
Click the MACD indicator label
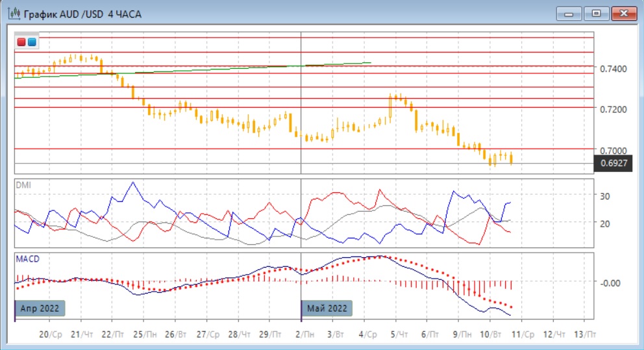[x=27, y=259]
